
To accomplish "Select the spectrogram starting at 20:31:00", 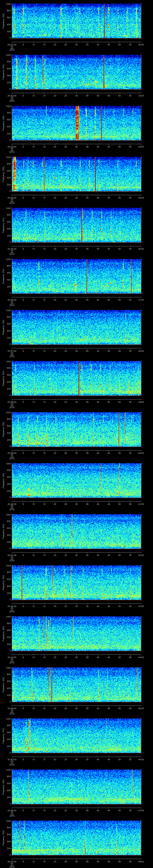I will pyautogui.click(x=77, y=21).
